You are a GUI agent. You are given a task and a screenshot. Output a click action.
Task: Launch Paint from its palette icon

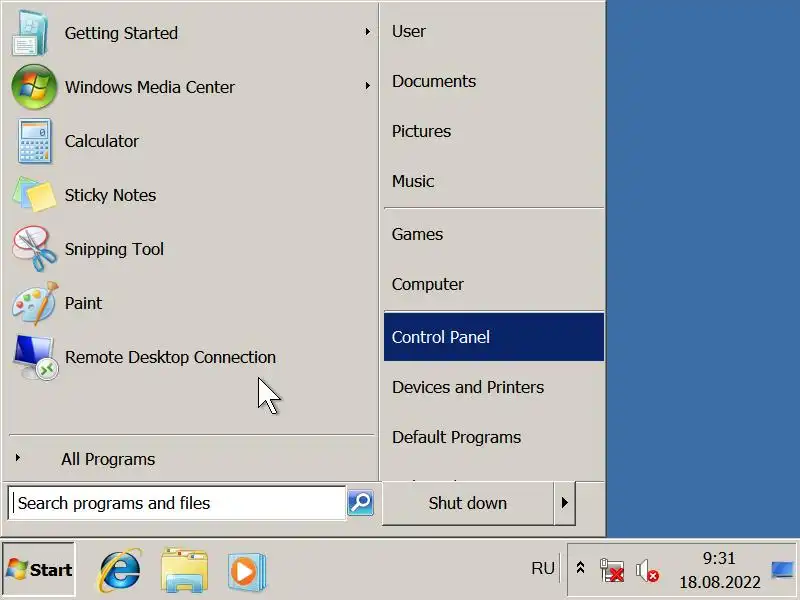tap(35, 303)
